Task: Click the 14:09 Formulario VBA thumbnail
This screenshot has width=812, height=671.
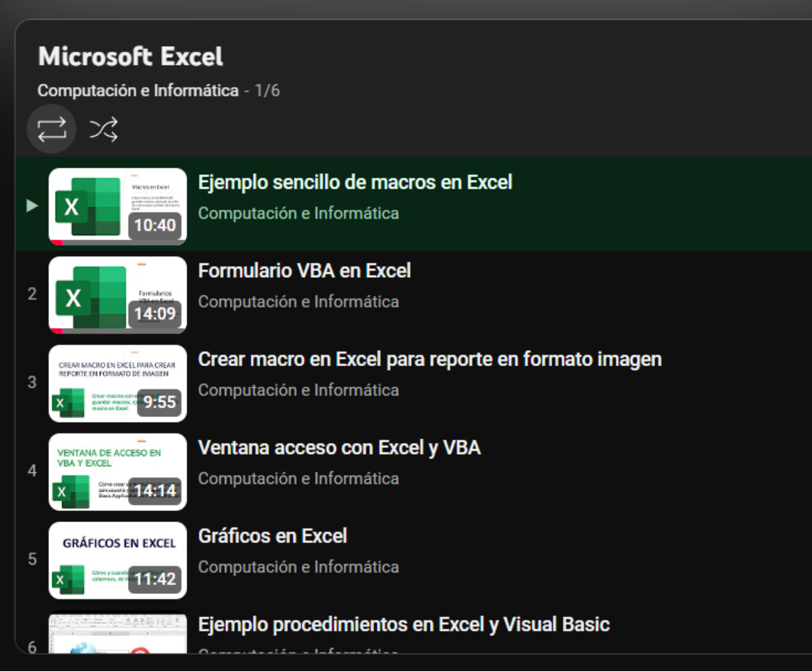Action: coord(117,295)
